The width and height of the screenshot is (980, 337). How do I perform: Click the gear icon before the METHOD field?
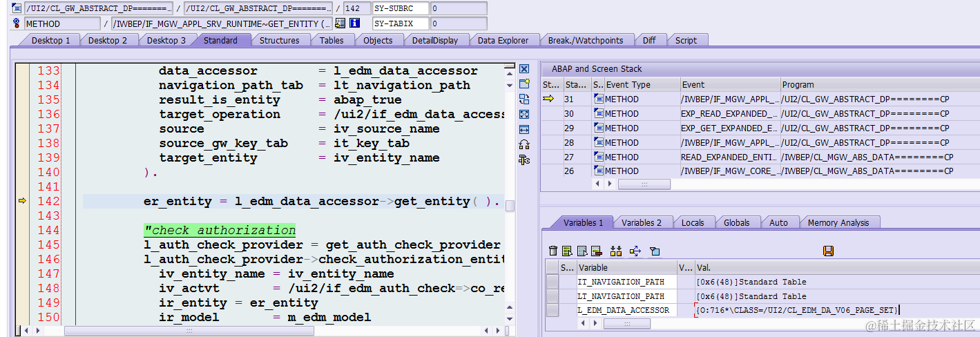(x=17, y=23)
